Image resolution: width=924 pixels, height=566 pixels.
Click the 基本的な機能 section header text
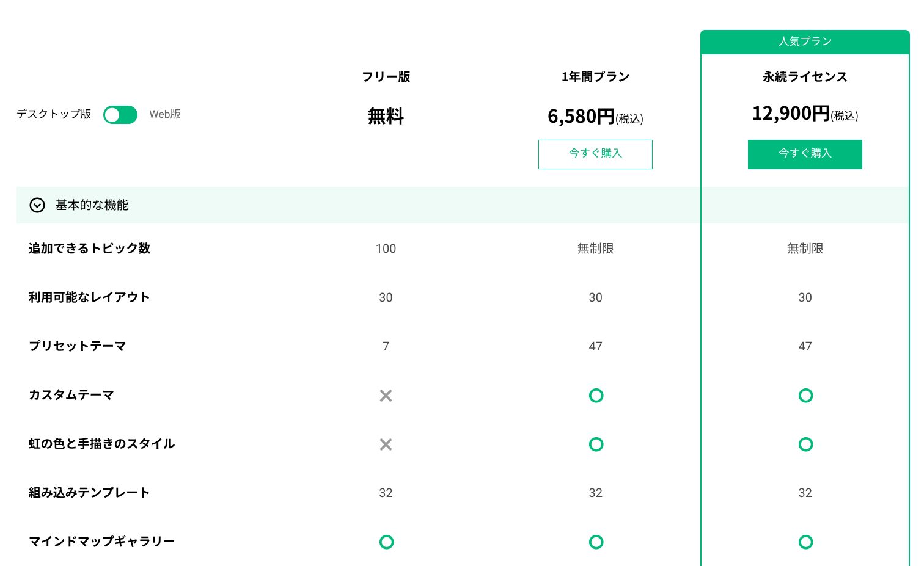point(92,205)
